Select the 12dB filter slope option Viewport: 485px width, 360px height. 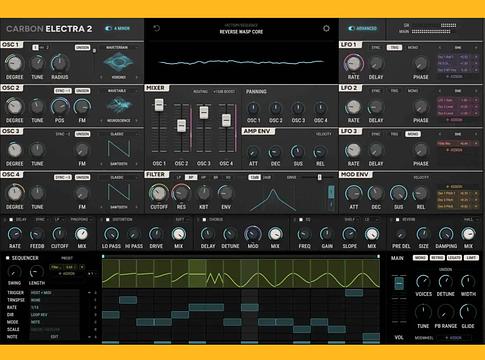pyautogui.click(x=254, y=177)
